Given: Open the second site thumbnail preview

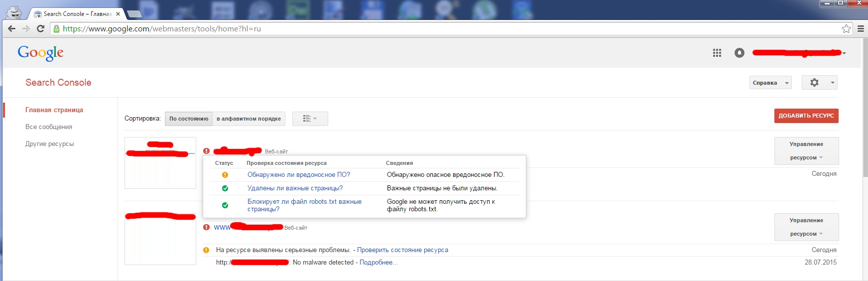Looking at the screenshot, I should [x=160, y=239].
